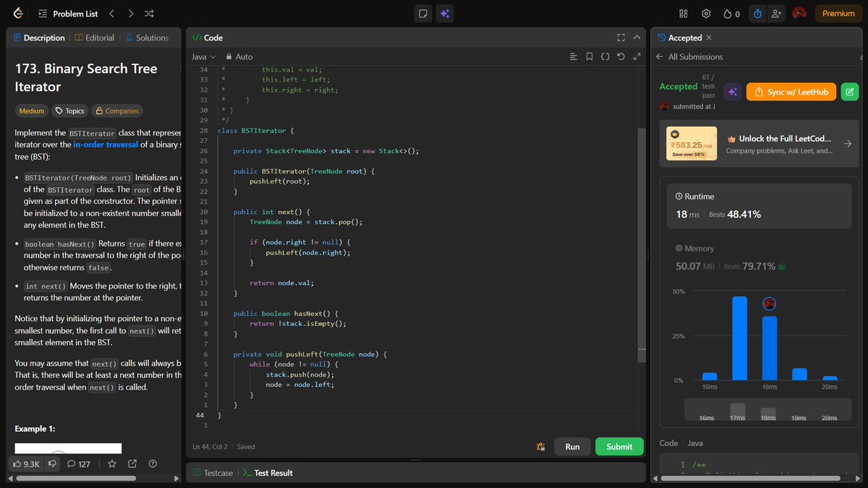The height and width of the screenshot is (488, 868).
Task: Like the problem with thumbs up
Action: 27,463
